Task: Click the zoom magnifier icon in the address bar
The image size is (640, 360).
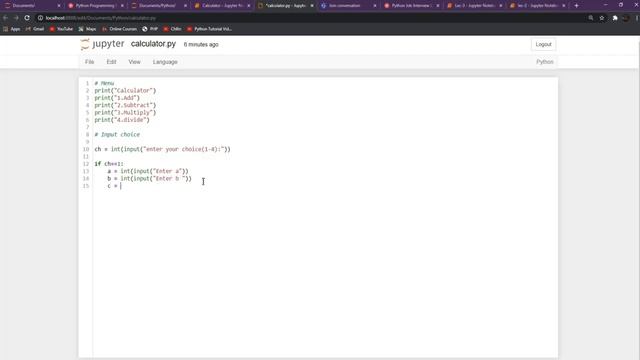Action: (591, 18)
